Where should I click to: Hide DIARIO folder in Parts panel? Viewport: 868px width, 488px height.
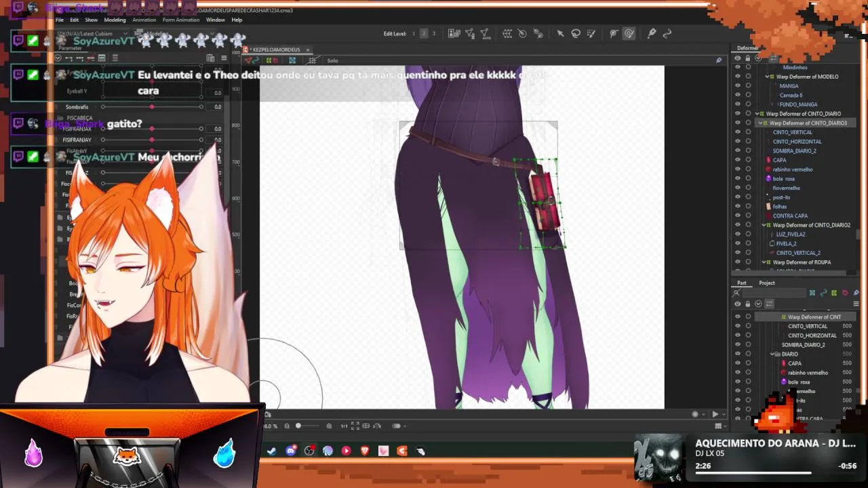click(738, 354)
